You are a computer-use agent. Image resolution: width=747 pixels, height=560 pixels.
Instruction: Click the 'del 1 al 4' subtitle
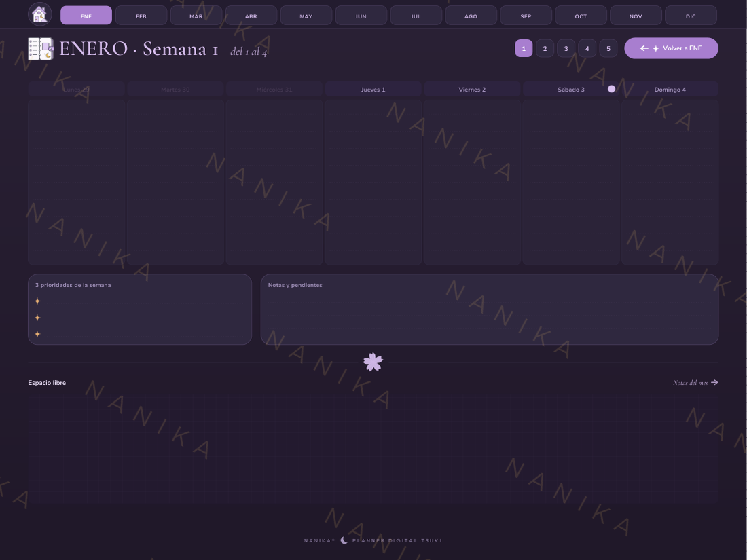coord(249,52)
